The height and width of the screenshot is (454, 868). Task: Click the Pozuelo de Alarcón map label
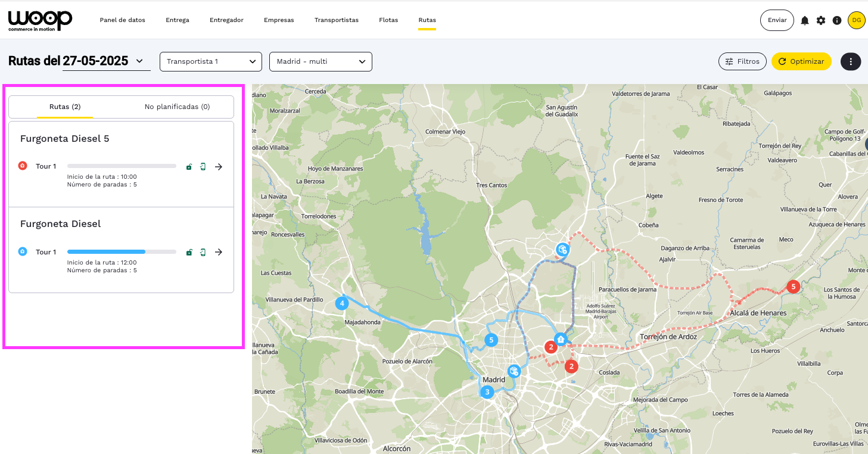(407, 362)
